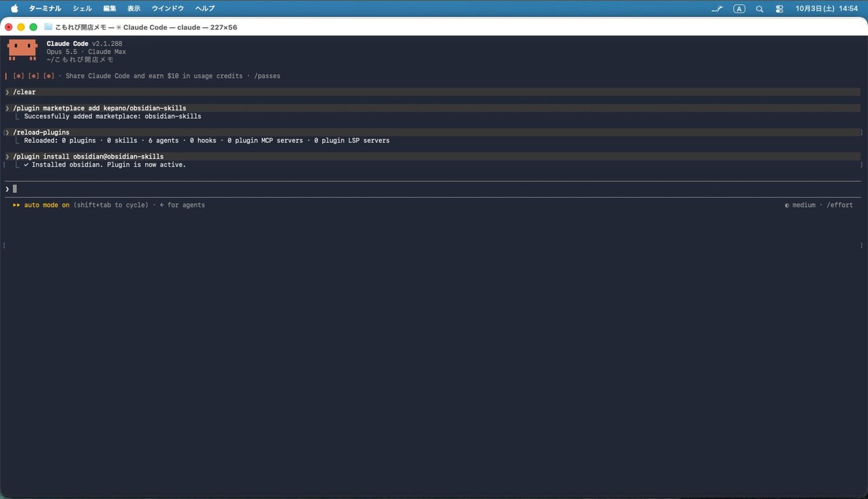Click the /effort text at bottom right
Screen dimensions: 868x499
tap(840, 205)
